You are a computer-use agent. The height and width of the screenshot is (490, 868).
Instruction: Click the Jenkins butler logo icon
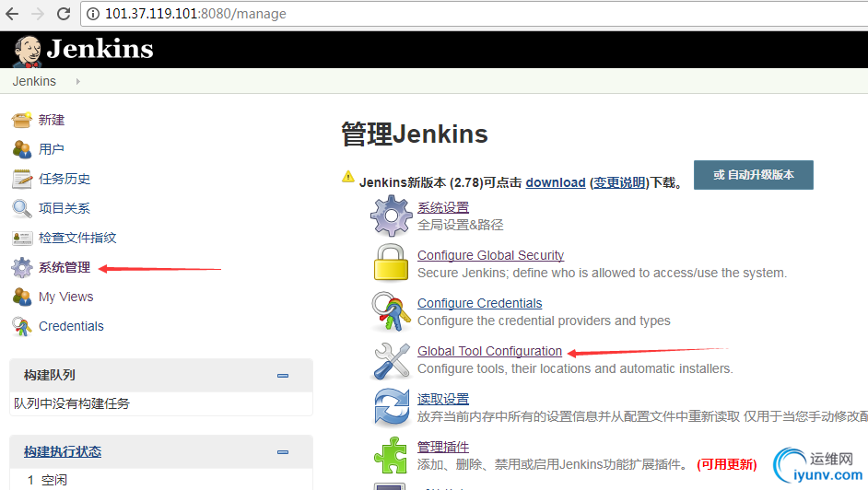(28, 51)
